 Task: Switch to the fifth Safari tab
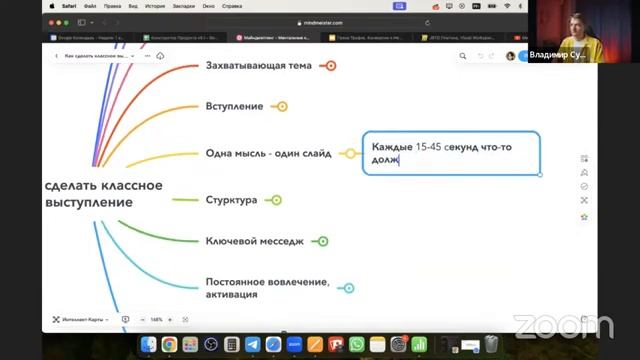coord(459,38)
